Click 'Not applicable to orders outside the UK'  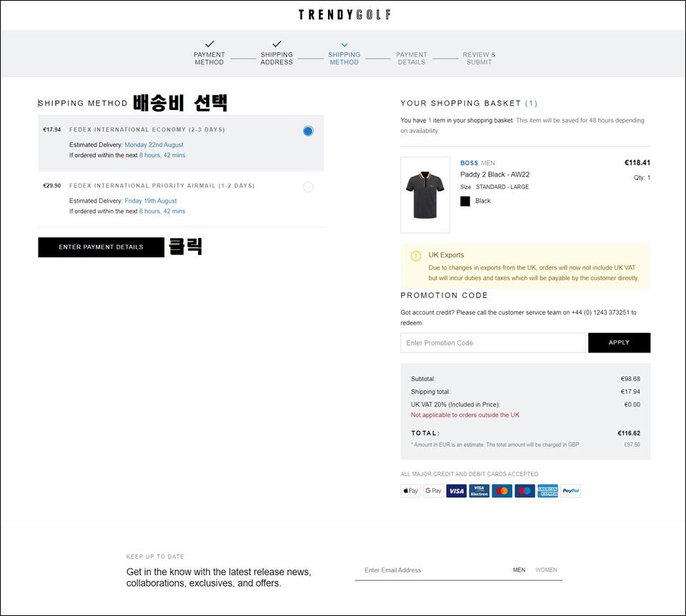(465, 414)
